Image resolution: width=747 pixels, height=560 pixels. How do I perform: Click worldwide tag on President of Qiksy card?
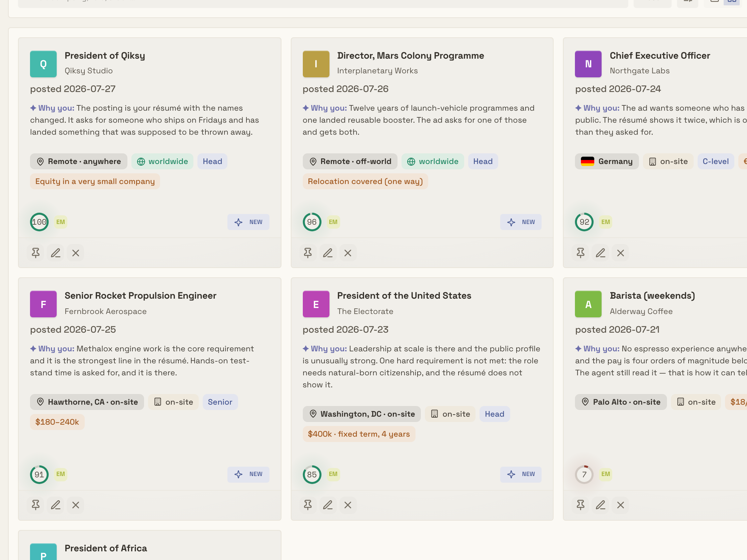tap(162, 161)
